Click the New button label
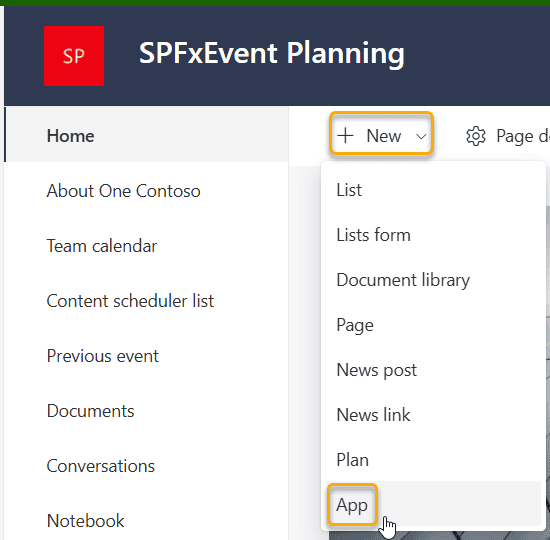The height and width of the screenshot is (540, 550). click(x=383, y=136)
